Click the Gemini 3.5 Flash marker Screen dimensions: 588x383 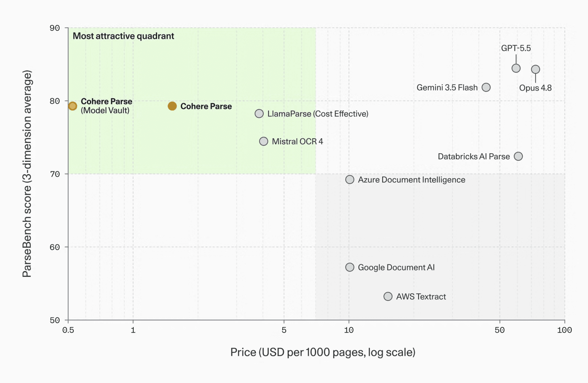point(486,87)
